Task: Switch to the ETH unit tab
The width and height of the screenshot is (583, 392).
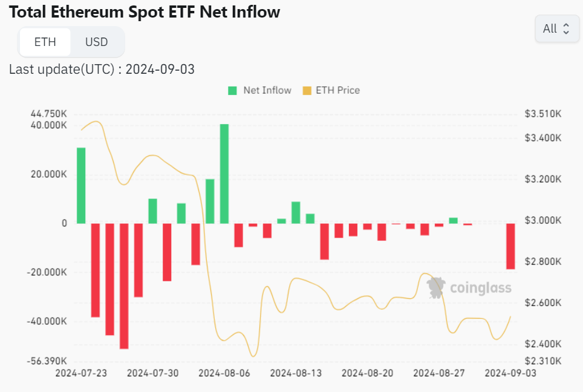Action: [x=45, y=42]
